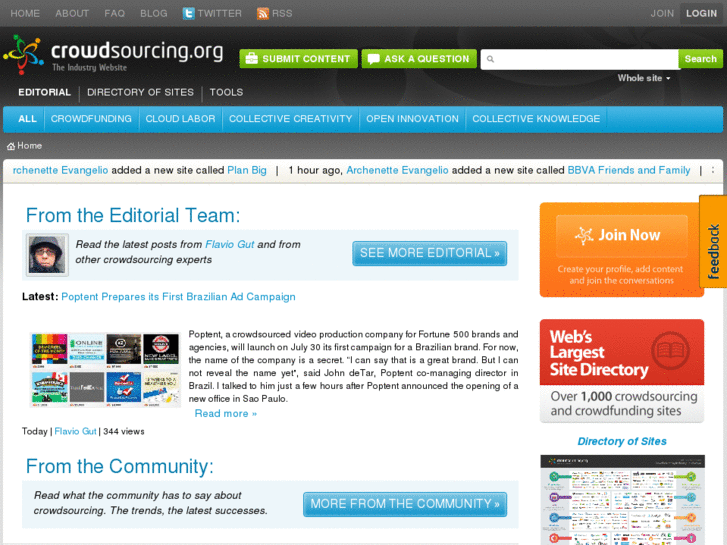Click the Ask a Question button
The width and height of the screenshot is (727, 545).
coord(419,59)
